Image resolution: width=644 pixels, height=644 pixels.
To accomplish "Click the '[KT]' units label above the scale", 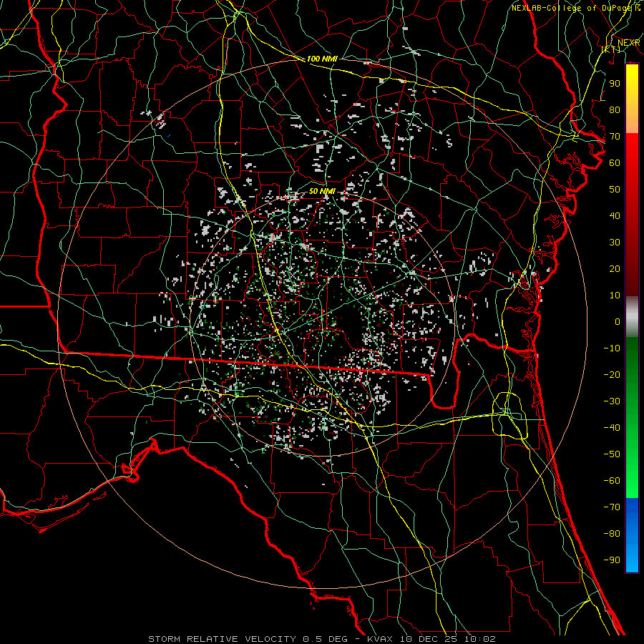I will [611, 49].
